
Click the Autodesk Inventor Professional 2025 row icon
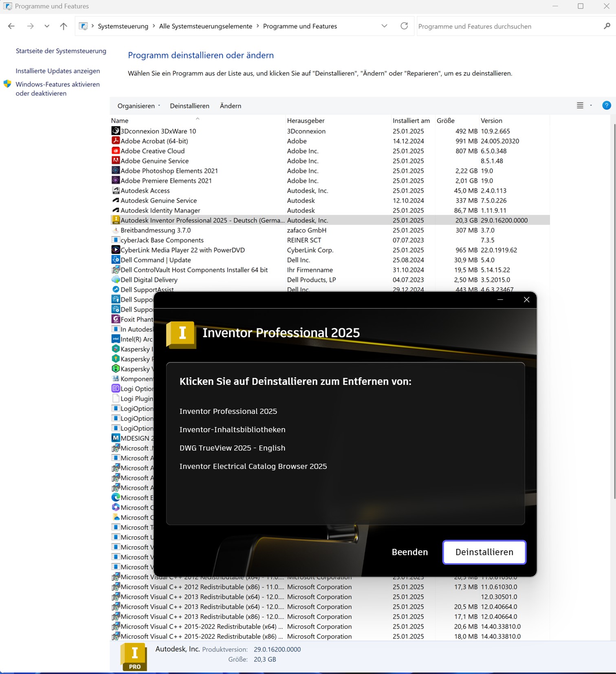pyautogui.click(x=116, y=220)
